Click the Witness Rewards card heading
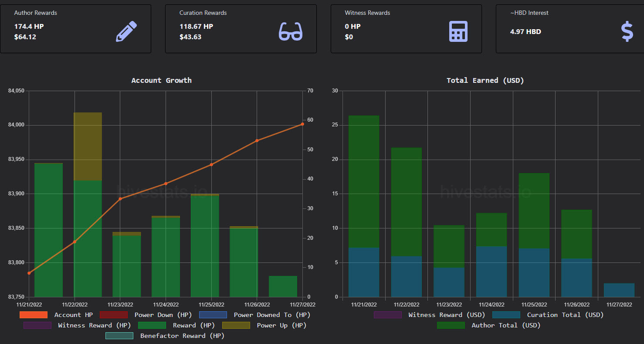 (367, 13)
